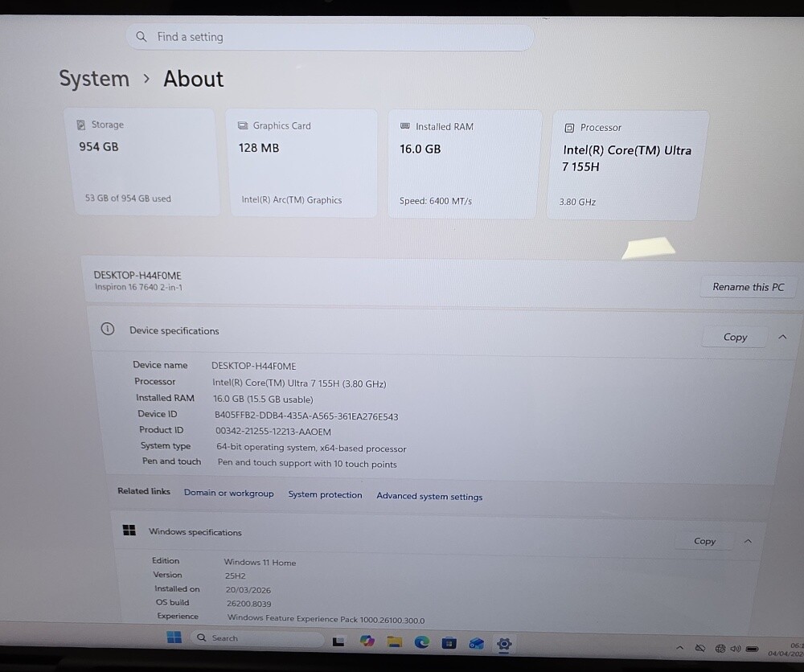
Task: Open Domain or workgroup link
Action: pyautogui.click(x=228, y=493)
